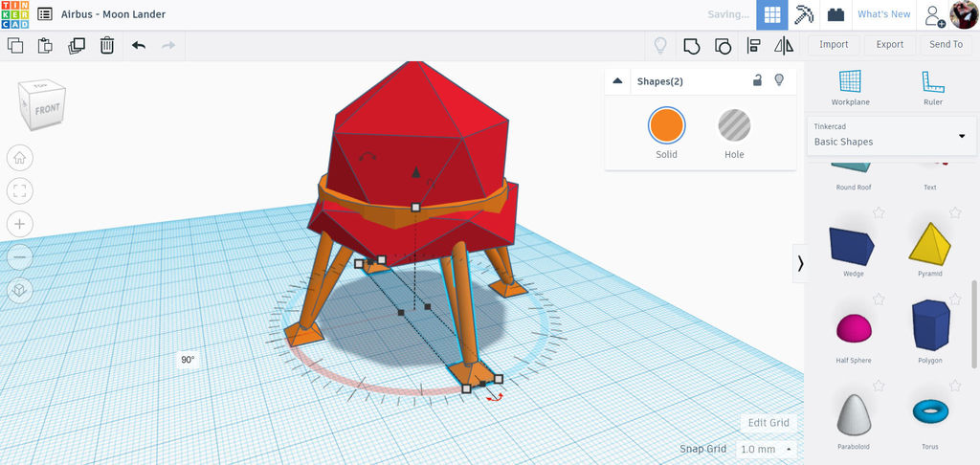Pick the Pyramid shape
980x465 pixels.
929,244
